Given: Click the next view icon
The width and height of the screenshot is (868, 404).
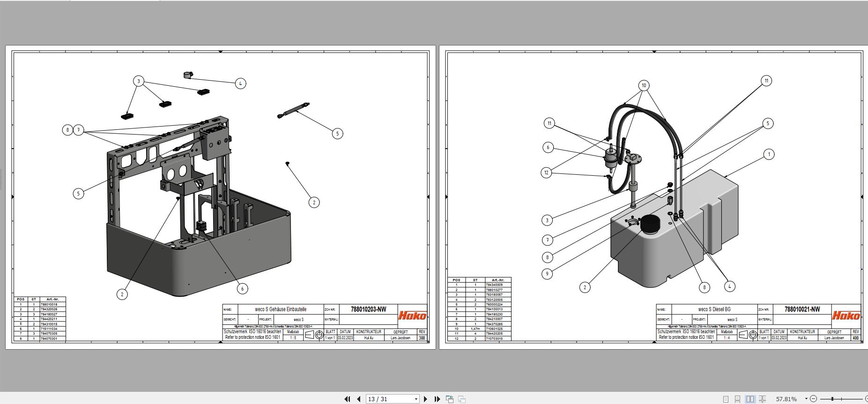Looking at the screenshot, I should tap(462, 399).
